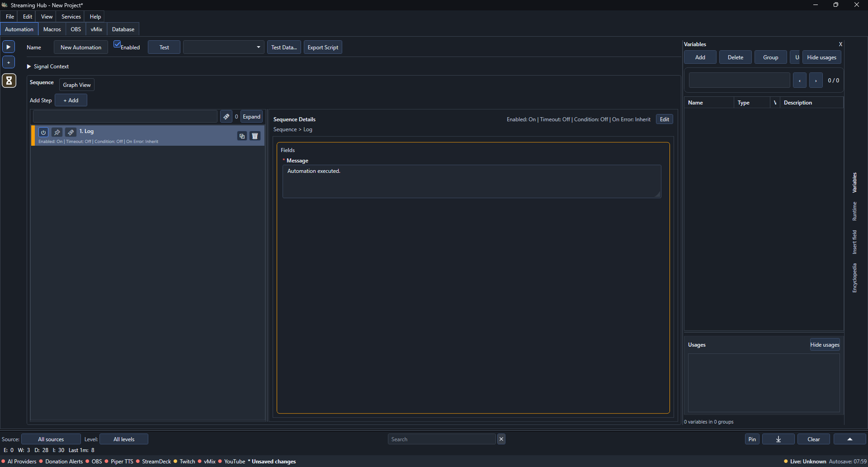Open the Help menu
Image resolution: width=868 pixels, height=467 pixels.
coord(95,16)
